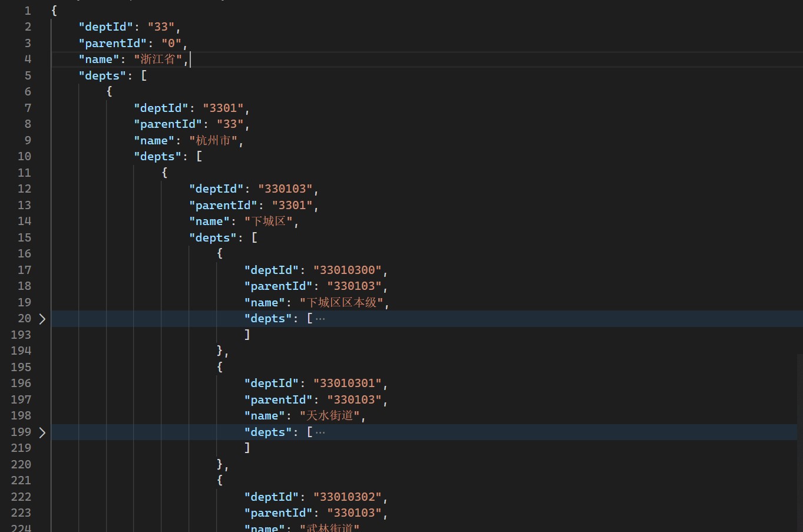This screenshot has width=803, height=532.
Task: Click the "depts" key on line 199
Action: (269, 432)
